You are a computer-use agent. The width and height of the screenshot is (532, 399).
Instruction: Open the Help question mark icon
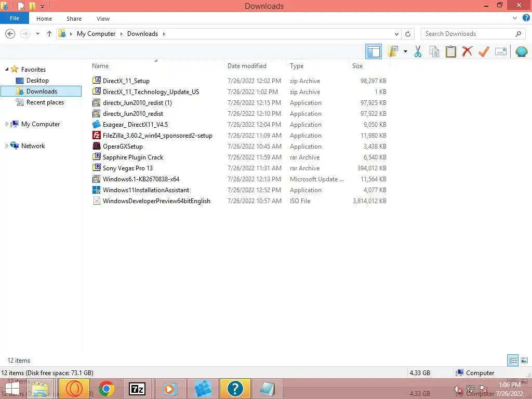point(526,18)
